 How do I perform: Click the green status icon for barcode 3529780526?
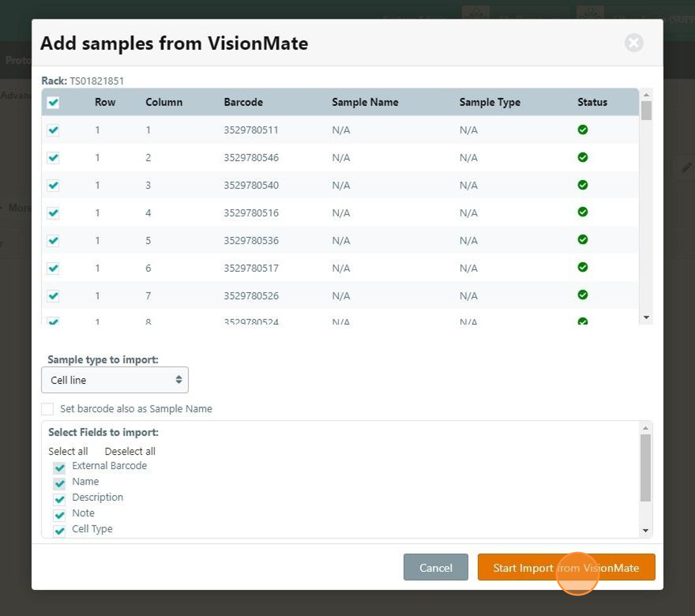point(583,295)
